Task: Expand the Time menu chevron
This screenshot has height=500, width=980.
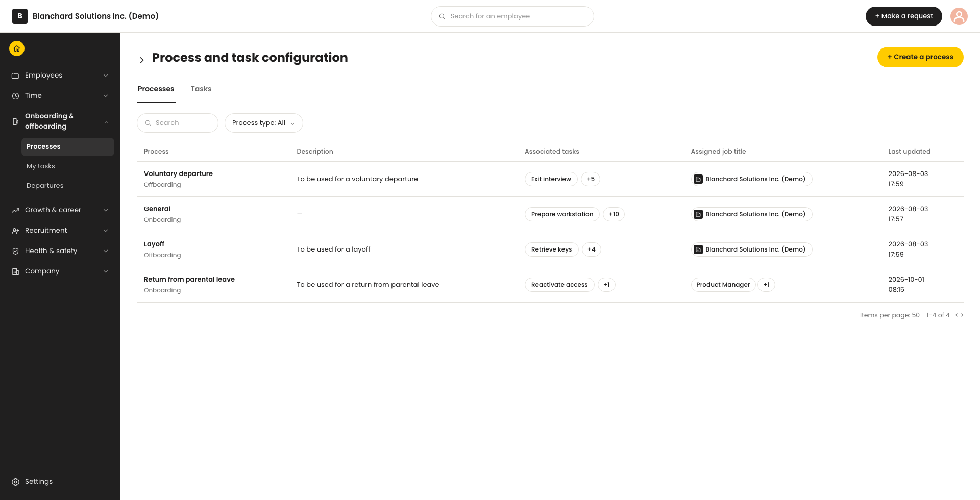Action: (x=106, y=96)
